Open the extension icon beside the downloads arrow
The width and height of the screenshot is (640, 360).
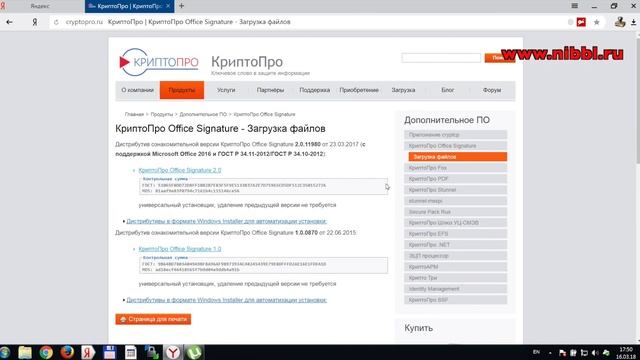click(x=620, y=22)
